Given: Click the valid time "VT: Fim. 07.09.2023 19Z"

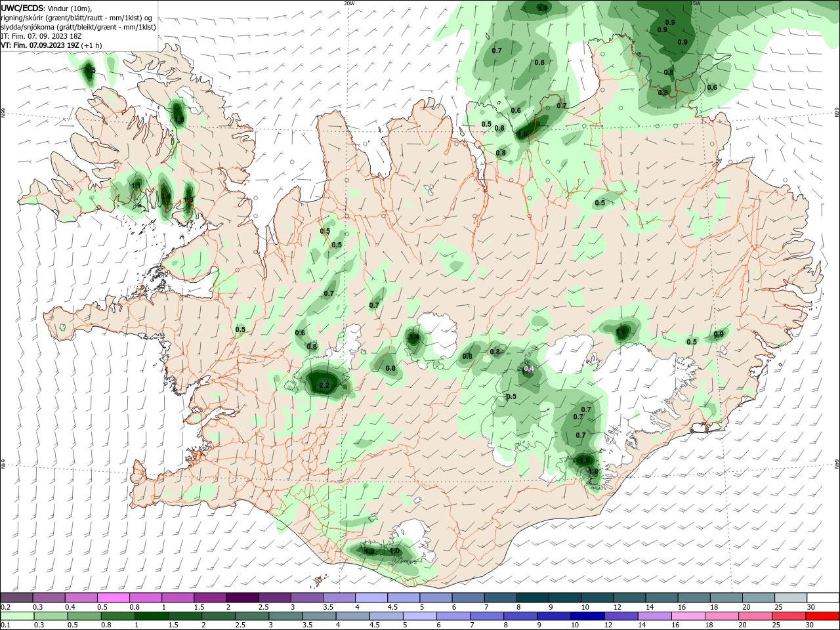Looking at the screenshot, I should pos(41,45).
